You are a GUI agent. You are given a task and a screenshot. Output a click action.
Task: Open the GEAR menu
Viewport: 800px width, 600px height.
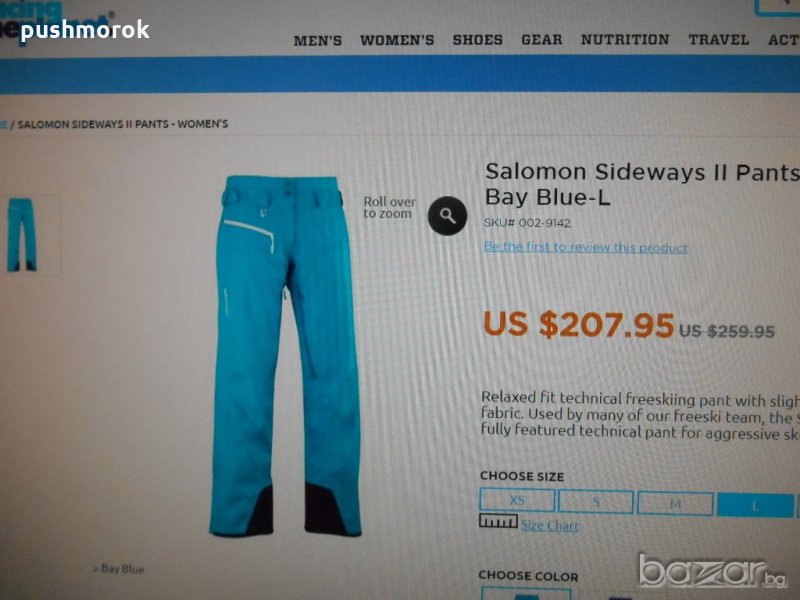(541, 40)
